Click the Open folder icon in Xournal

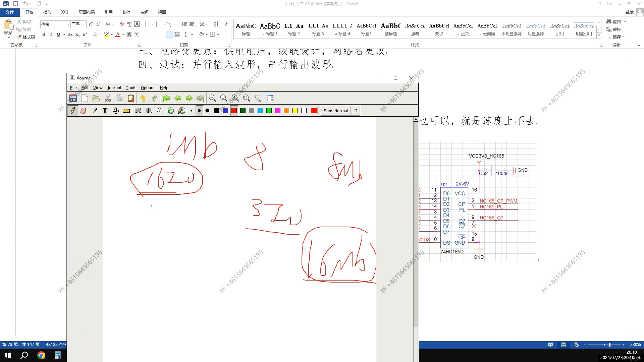[x=96, y=98]
